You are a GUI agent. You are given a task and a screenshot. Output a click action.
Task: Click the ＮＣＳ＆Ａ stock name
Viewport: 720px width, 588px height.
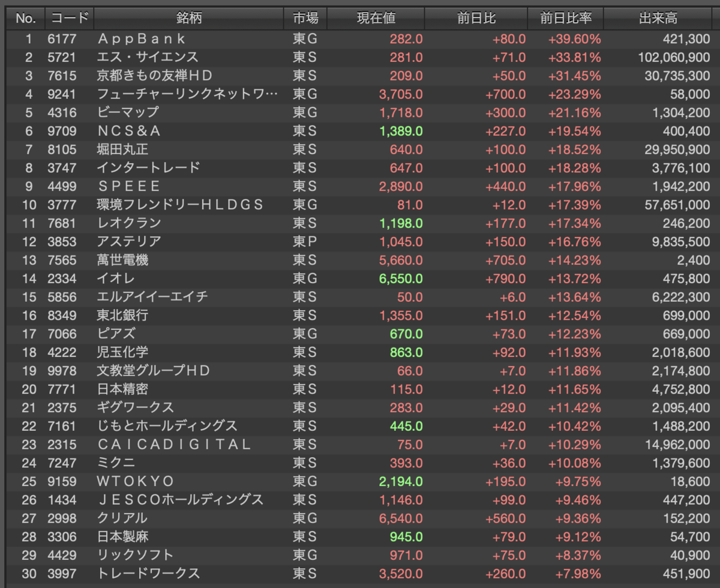tap(129, 131)
